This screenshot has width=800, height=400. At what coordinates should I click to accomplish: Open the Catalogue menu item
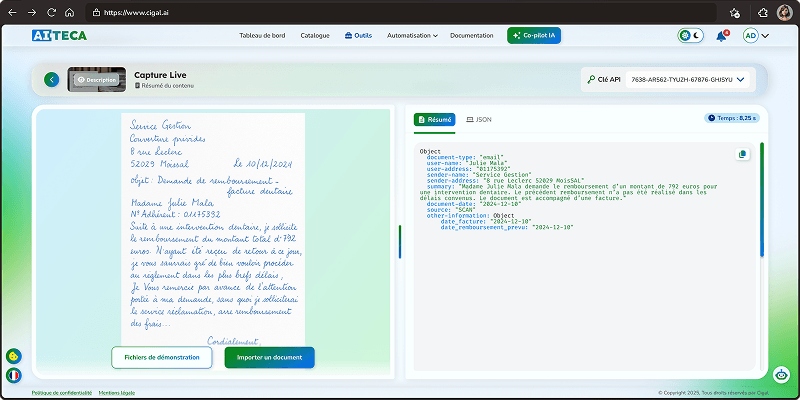click(x=315, y=36)
